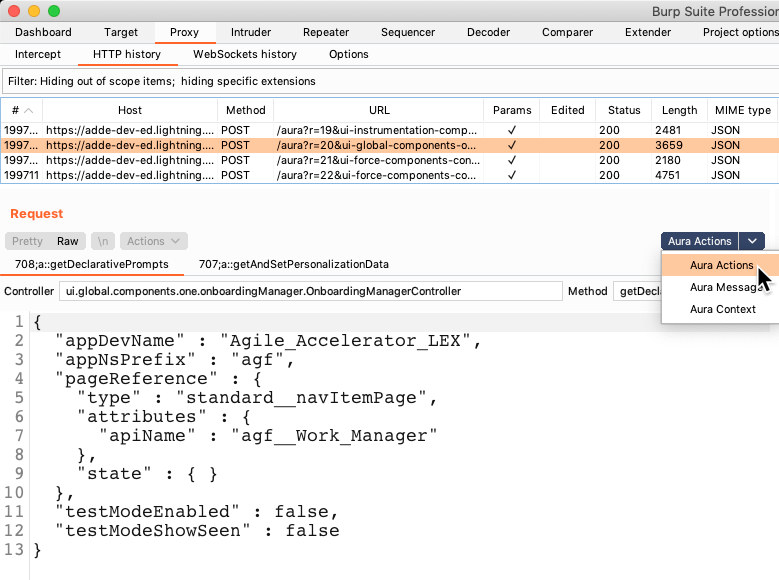Select the Proxy tab

point(184,32)
